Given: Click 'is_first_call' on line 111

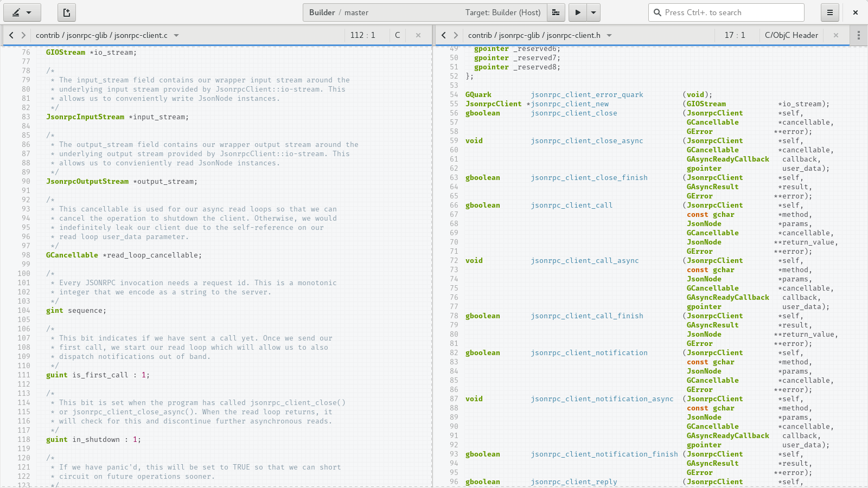Looking at the screenshot, I should click(x=100, y=375).
